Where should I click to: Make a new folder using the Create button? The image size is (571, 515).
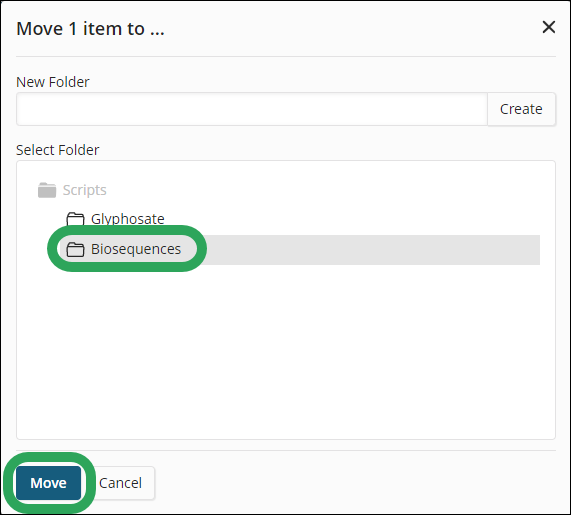click(x=521, y=109)
